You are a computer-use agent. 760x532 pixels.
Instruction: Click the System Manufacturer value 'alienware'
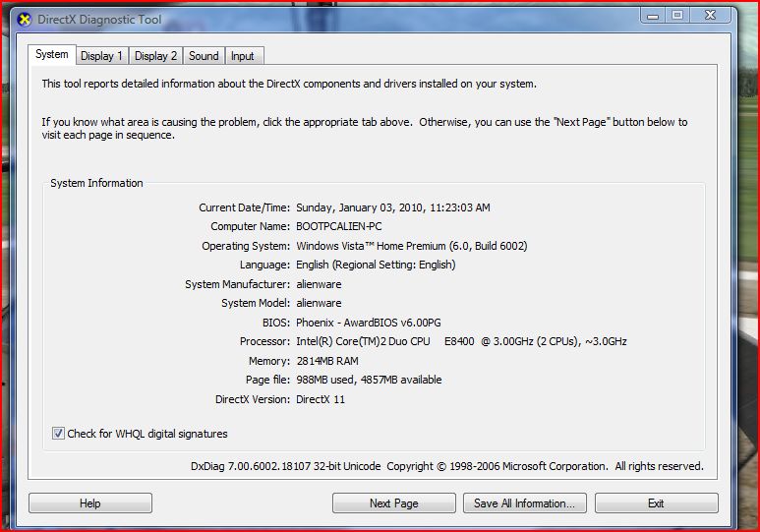319,284
